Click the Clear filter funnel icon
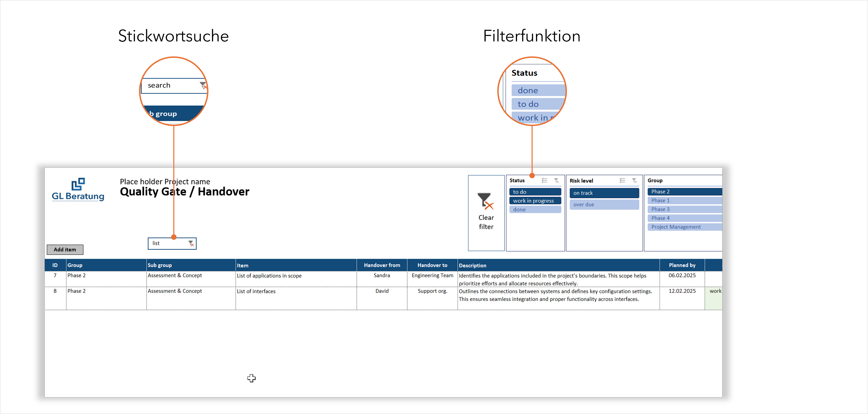 click(x=485, y=201)
